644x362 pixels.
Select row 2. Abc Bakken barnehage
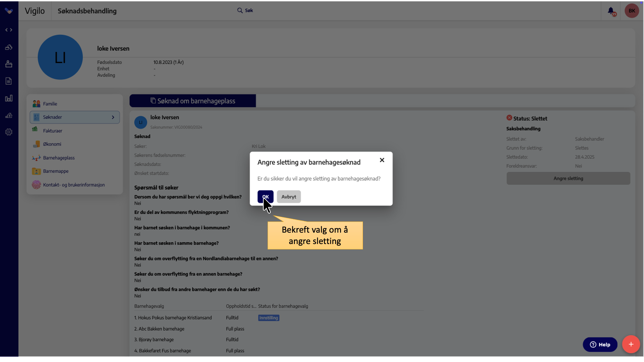(x=159, y=329)
